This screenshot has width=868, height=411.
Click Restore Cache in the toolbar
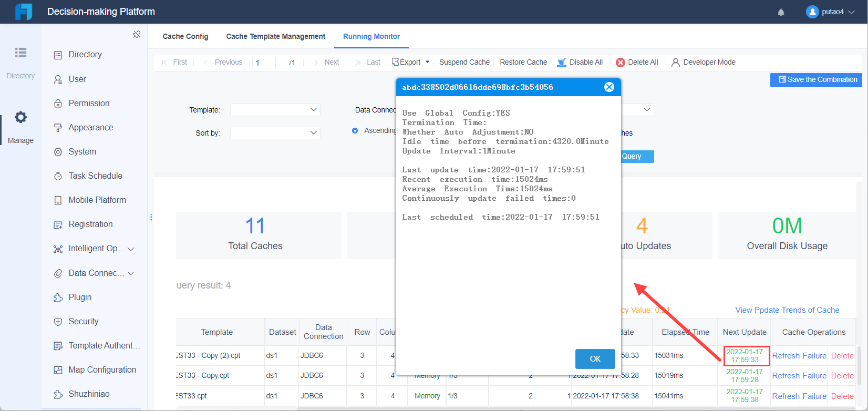(523, 62)
